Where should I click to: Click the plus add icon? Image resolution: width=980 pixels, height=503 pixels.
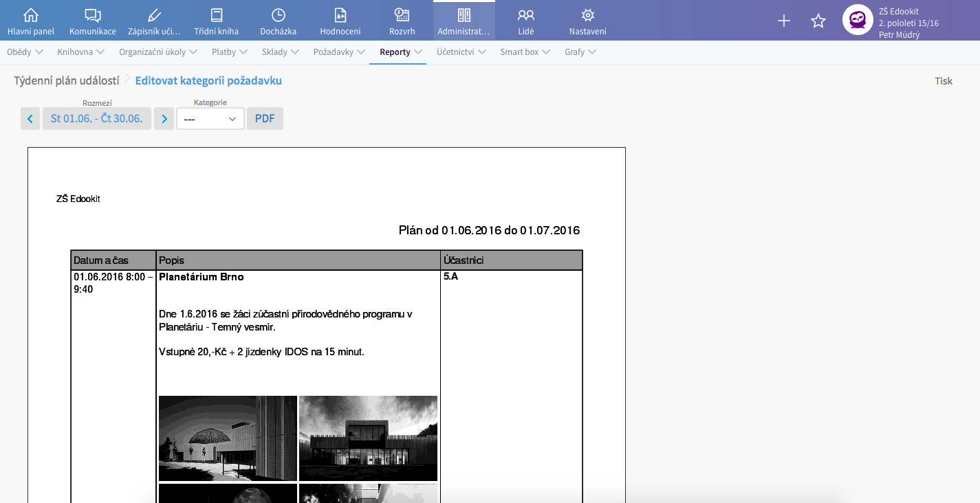[x=784, y=21]
